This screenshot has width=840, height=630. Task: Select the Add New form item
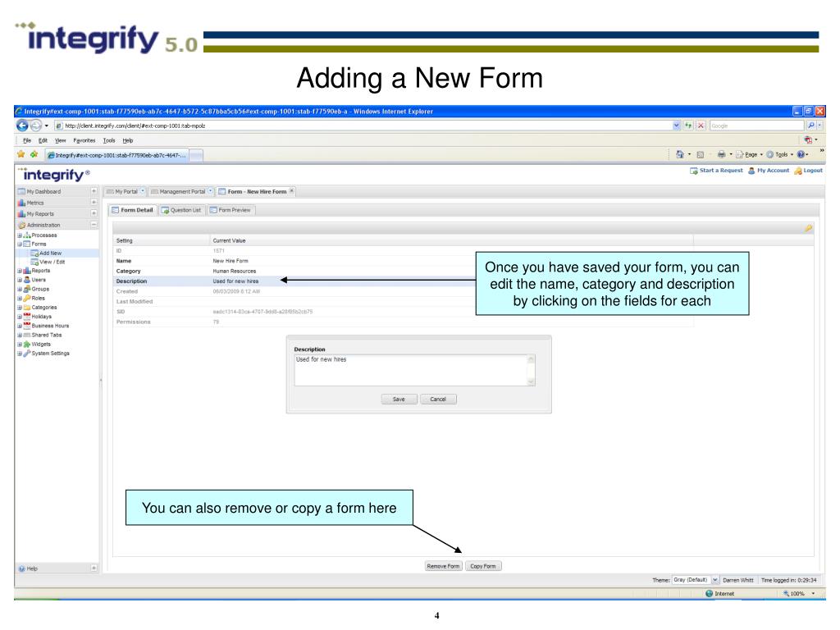pyautogui.click(x=50, y=253)
